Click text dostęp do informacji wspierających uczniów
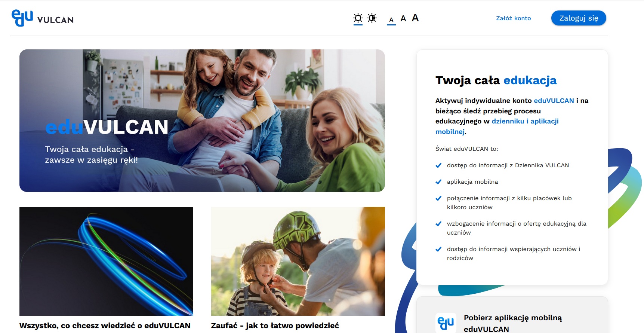This screenshot has width=644, height=333. point(514,253)
